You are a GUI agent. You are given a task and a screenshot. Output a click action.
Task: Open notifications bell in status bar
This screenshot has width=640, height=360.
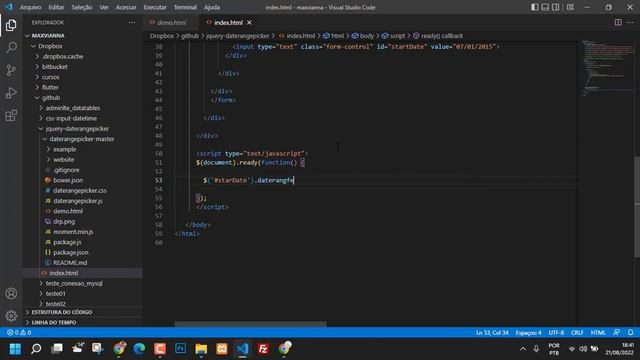630,333
